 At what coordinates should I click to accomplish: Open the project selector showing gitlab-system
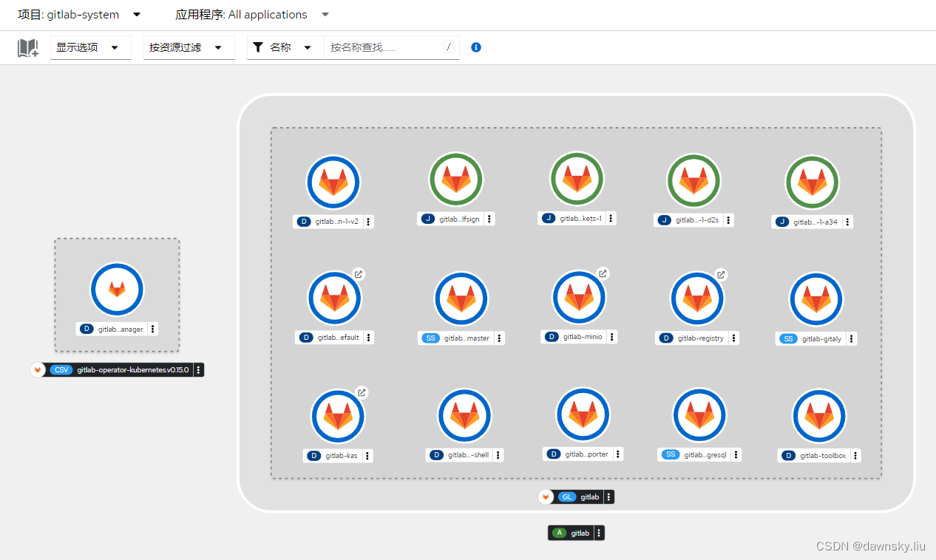point(79,14)
